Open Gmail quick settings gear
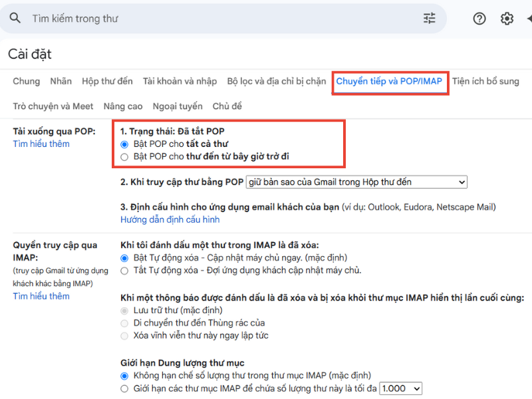This screenshot has height=399, width=532. click(506, 18)
